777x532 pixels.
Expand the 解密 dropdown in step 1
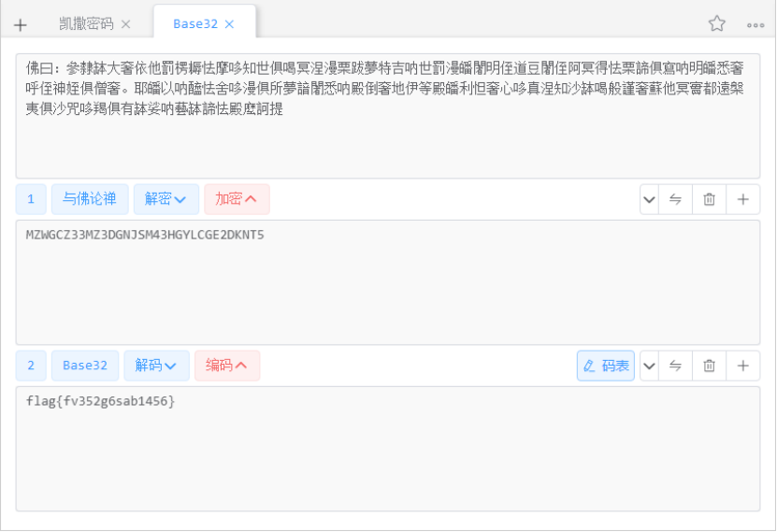coord(165,199)
